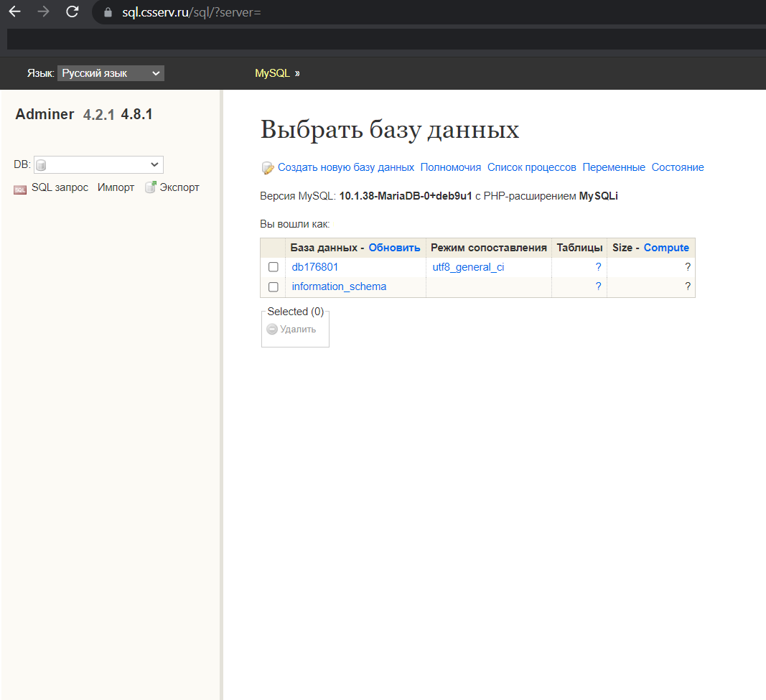Click the browser forward arrow
The width and height of the screenshot is (766, 700).
tap(44, 11)
